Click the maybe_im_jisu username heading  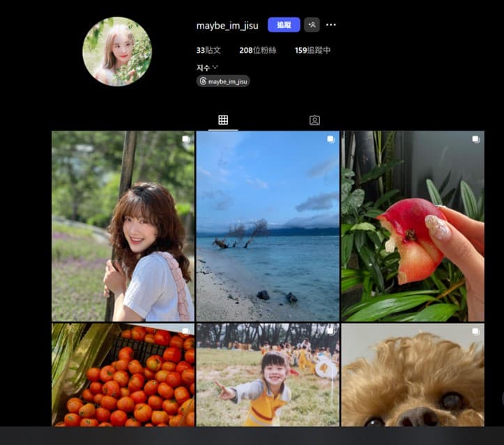[x=227, y=25]
